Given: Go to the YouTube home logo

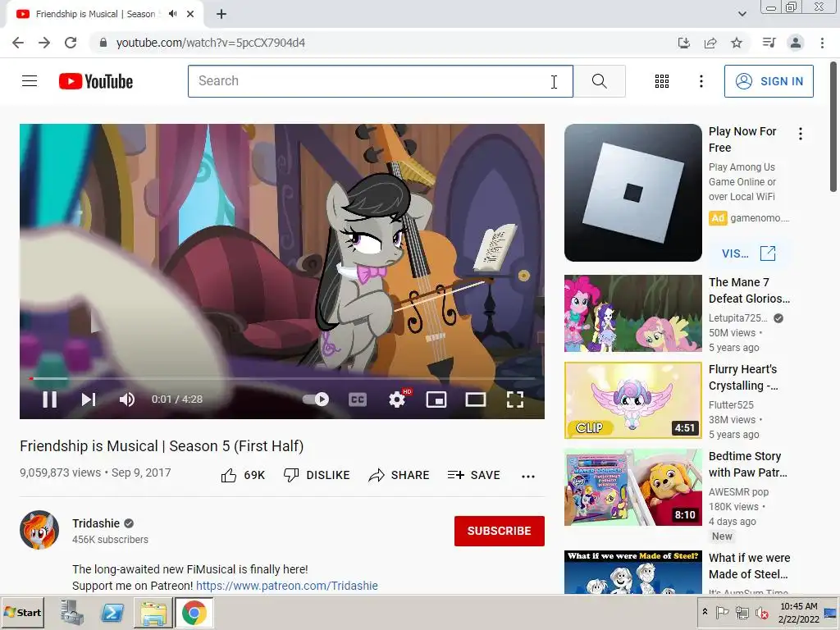Looking at the screenshot, I should pos(96,81).
